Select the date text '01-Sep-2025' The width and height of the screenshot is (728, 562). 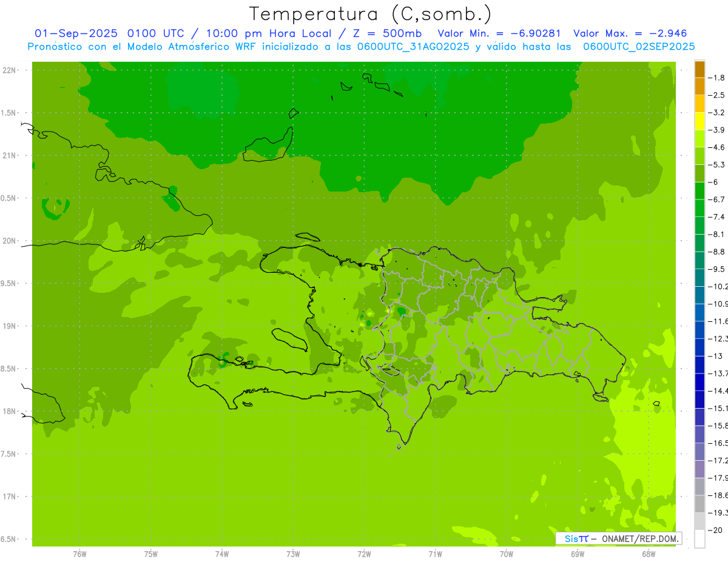(x=77, y=33)
